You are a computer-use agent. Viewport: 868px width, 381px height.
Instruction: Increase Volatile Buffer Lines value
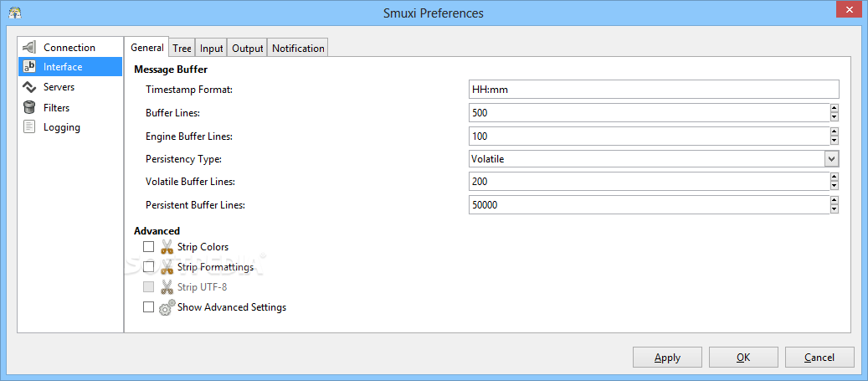[835, 178]
